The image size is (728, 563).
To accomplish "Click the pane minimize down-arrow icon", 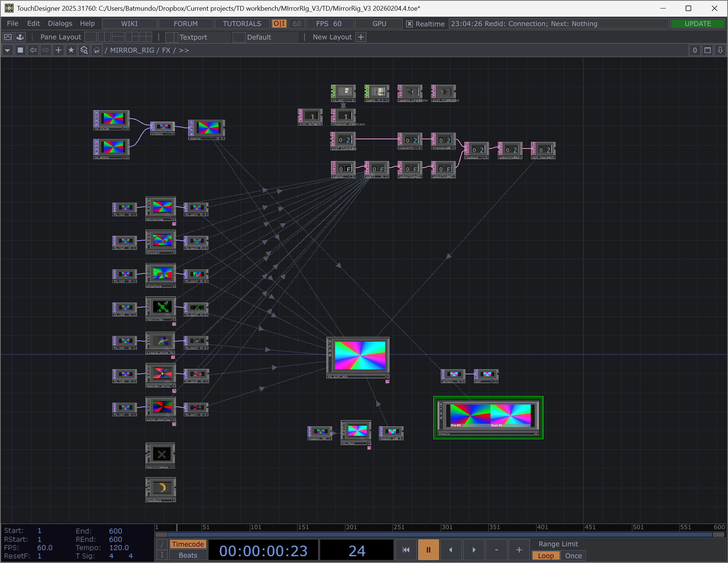I will pos(720,50).
